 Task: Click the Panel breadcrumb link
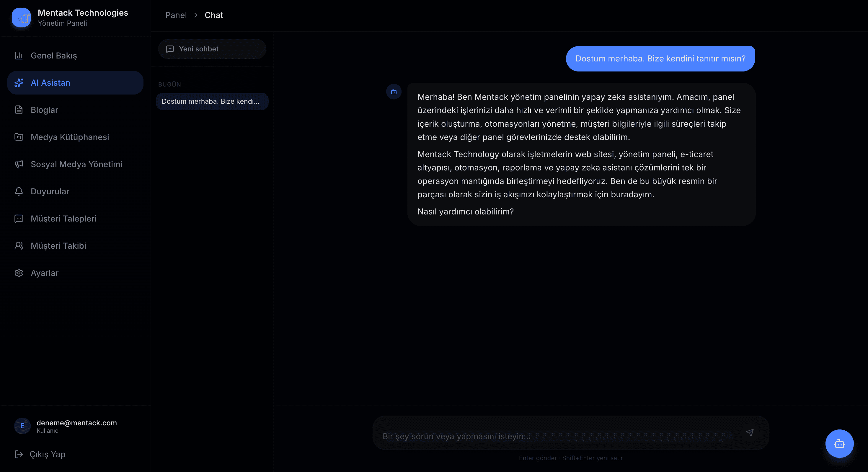(x=176, y=15)
